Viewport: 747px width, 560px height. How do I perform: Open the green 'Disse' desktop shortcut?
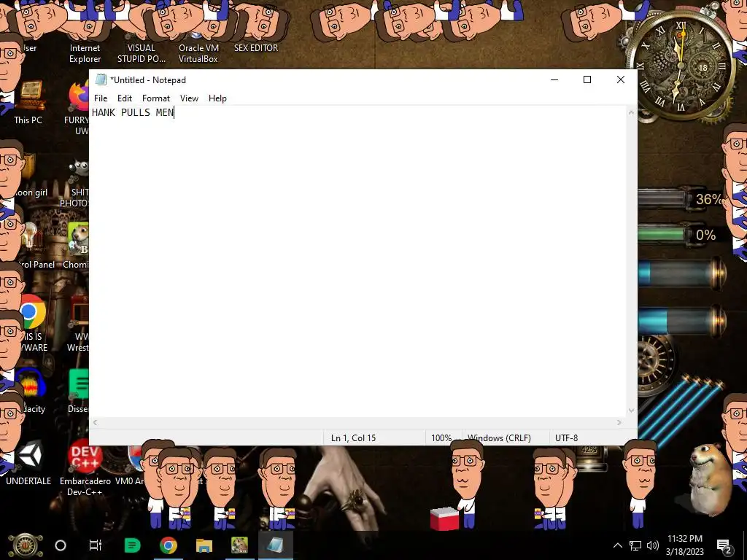[78, 392]
